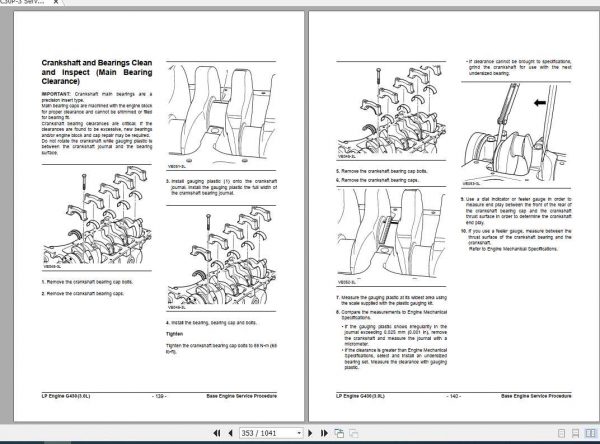Go to the next page

click(x=310, y=433)
